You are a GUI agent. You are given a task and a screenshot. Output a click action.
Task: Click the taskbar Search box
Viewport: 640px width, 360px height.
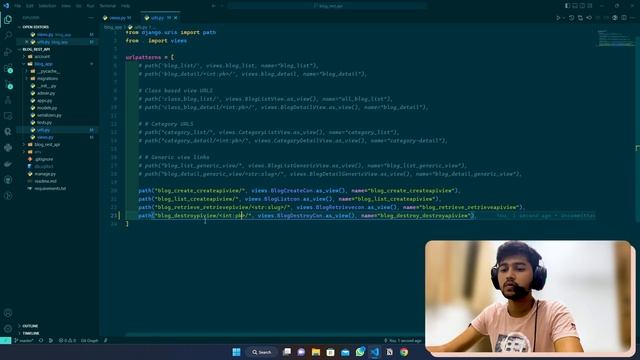(262, 352)
